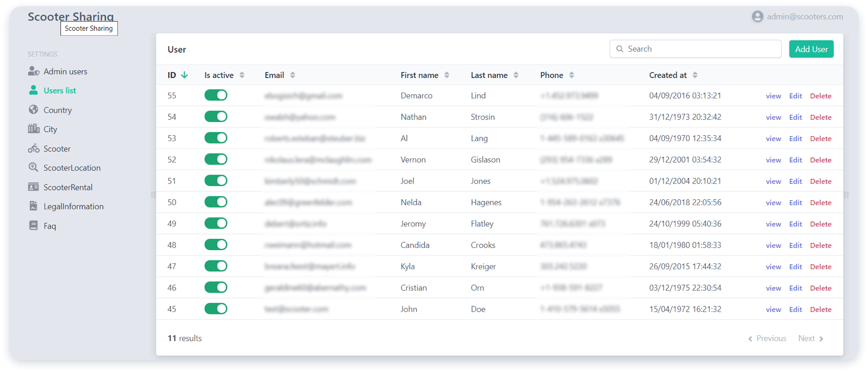Toggle active switch for Kyla Kreiger

[216, 266]
